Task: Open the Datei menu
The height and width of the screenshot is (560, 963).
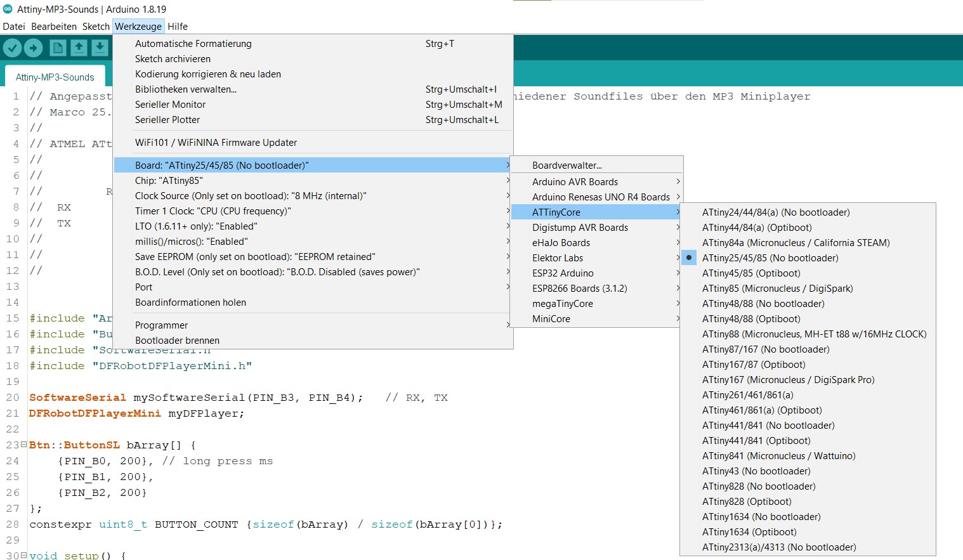Action: [14, 27]
